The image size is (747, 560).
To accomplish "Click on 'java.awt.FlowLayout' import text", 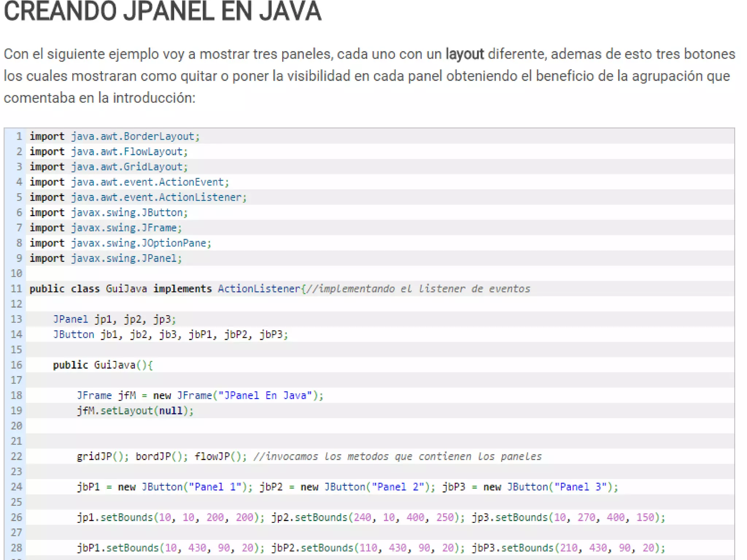I will 127,152.
